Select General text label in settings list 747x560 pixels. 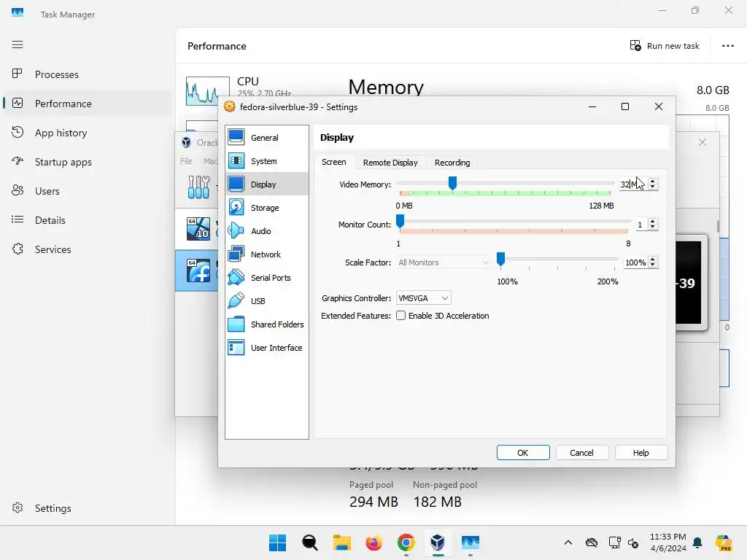(x=264, y=138)
